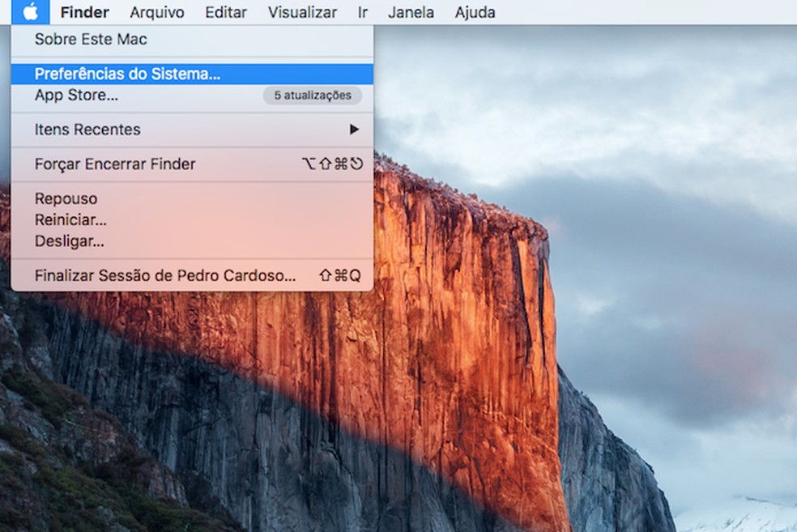Open the Ajuda menu
This screenshot has height=532, width=797.
(x=475, y=12)
